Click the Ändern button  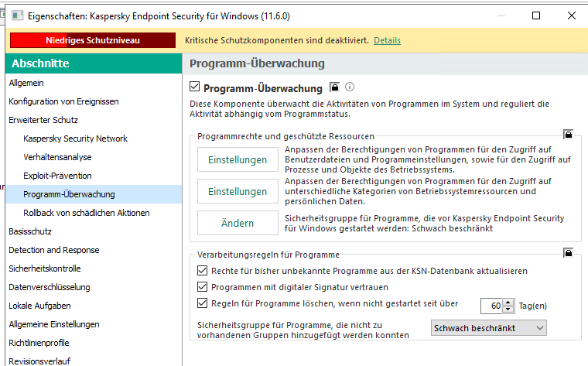[238, 223]
